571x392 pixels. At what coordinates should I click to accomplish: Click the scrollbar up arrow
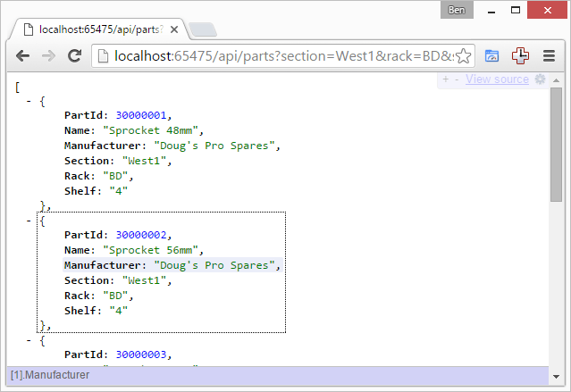(x=556, y=80)
